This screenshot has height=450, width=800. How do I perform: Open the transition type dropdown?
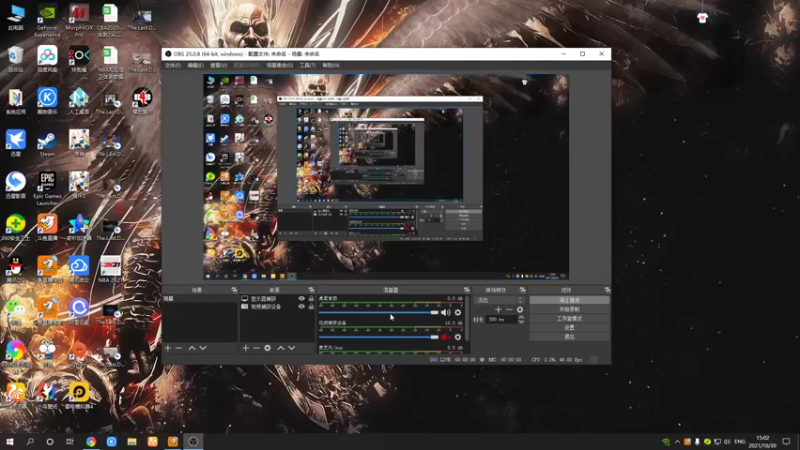pos(499,300)
